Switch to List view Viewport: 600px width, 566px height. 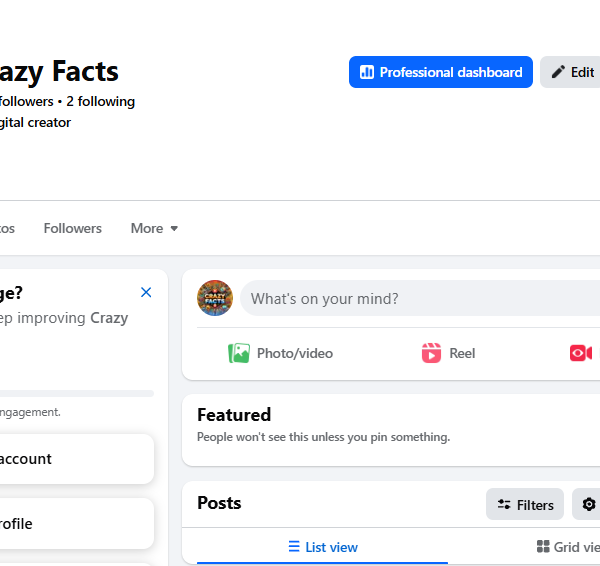pyautogui.click(x=323, y=547)
